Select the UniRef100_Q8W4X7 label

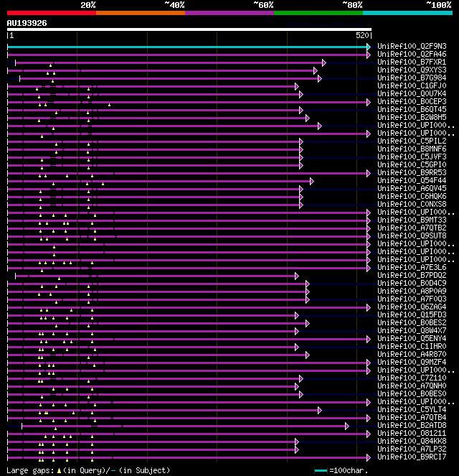pos(412,330)
